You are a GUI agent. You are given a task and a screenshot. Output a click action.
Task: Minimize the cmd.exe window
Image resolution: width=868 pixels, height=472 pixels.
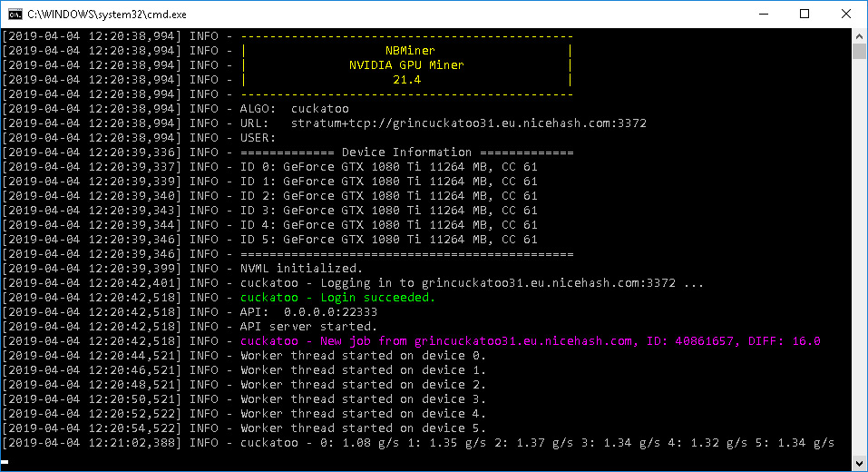(762, 14)
